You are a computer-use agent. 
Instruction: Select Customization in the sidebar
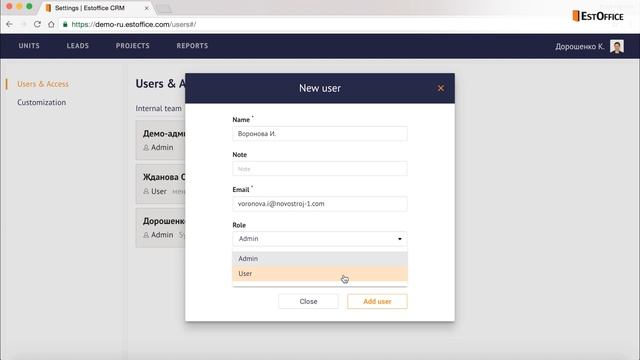point(41,102)
